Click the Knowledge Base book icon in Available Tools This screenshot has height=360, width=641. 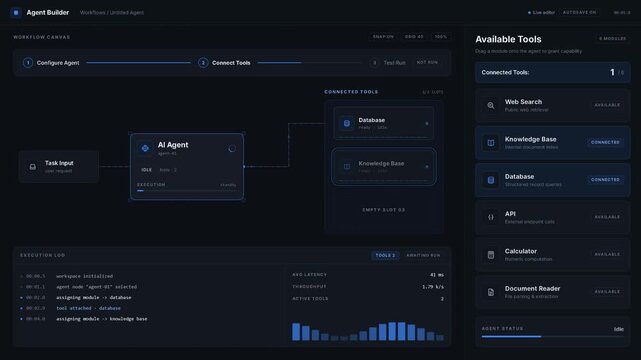(x=491, y=143)
